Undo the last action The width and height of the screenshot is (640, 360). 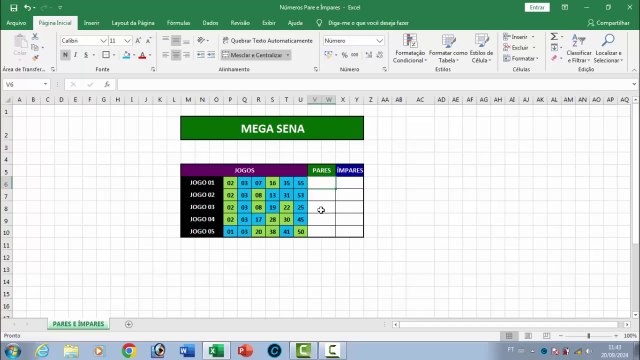coord(27,7)
